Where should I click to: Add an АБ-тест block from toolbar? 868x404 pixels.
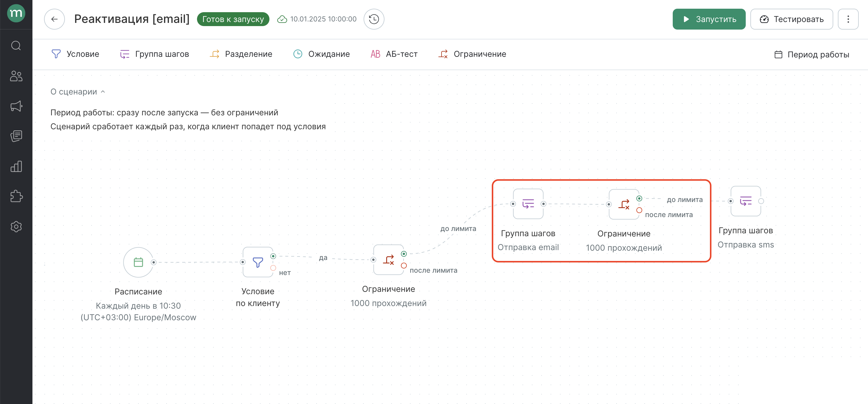coord(394,54)
